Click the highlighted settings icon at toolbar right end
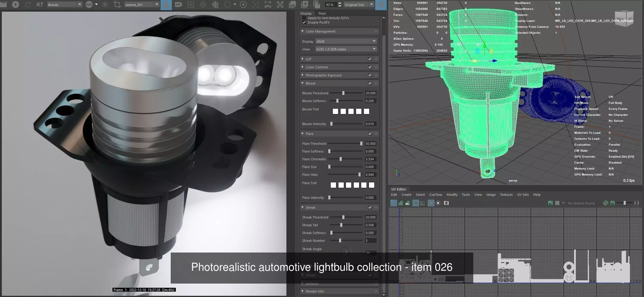Viewport: 644px width, 297px height. [x=381, y=5]
